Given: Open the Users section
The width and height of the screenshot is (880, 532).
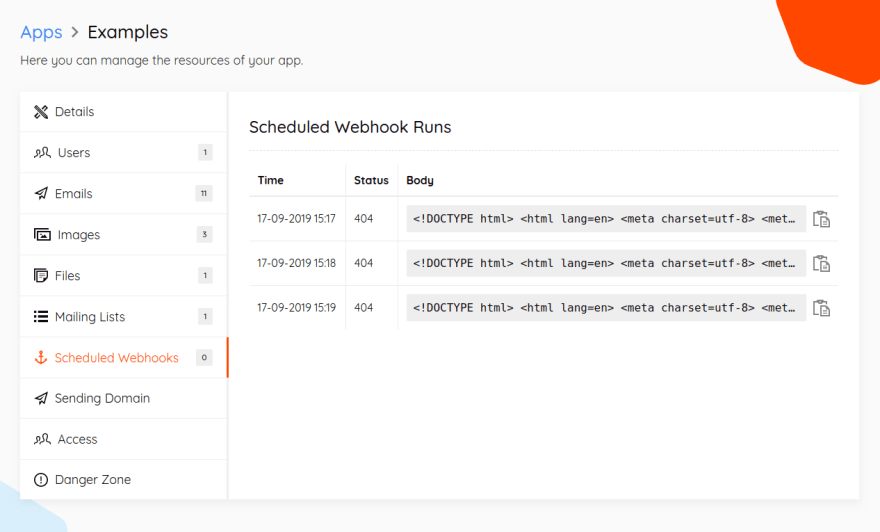Looking at the screenshot, I should pyautogui.click(x=123, y=153).
